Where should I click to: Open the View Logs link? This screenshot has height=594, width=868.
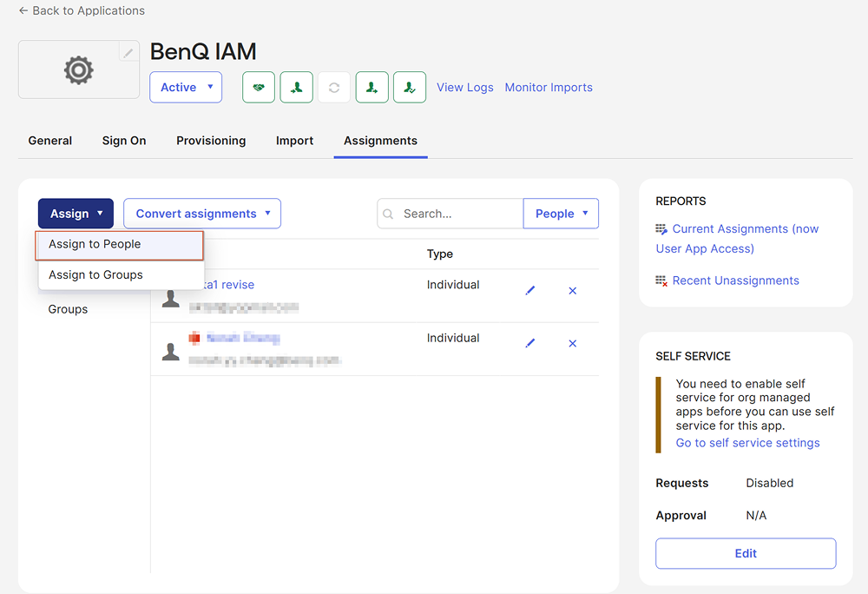pos(464,88)
